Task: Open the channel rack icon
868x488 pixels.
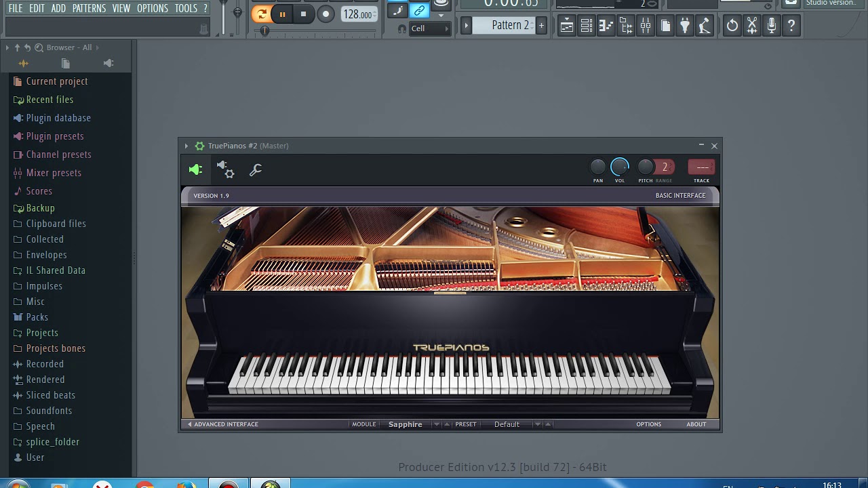Action: 587,26
